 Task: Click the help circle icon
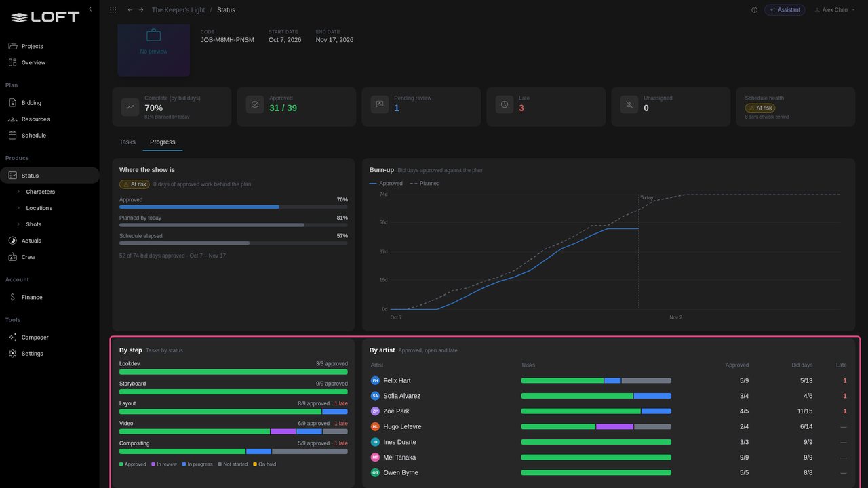[754, 10]
